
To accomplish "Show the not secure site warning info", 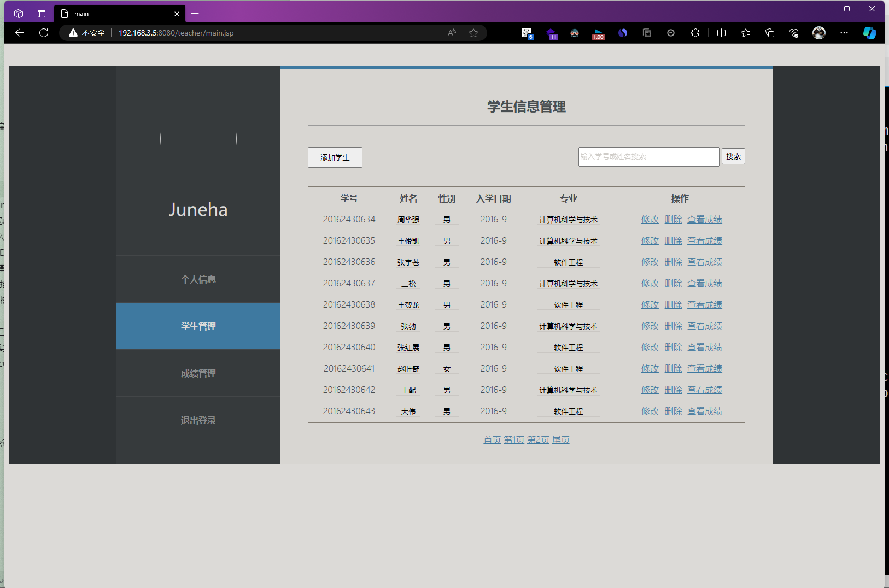I will click(87, 33).
